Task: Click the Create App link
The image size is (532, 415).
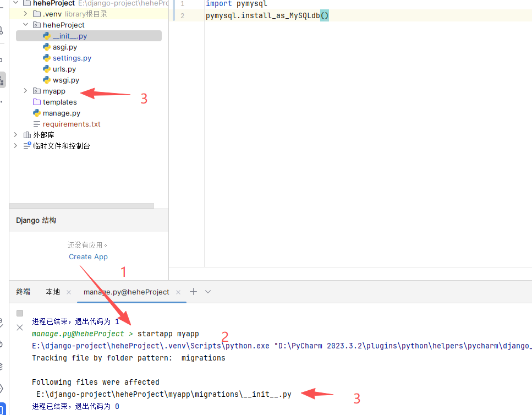Action: coord(88,257)
